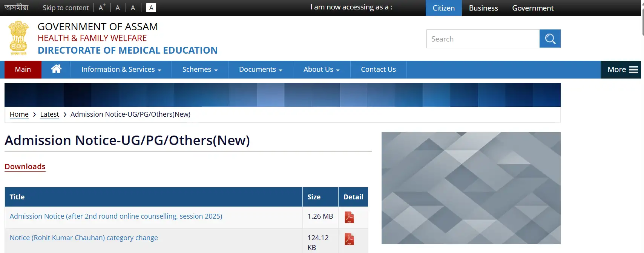Screen dimensions: 644x253
Task: Open PDF icon for Rohit Kumar Chauhan notice
Action: (x=349, y=239)
